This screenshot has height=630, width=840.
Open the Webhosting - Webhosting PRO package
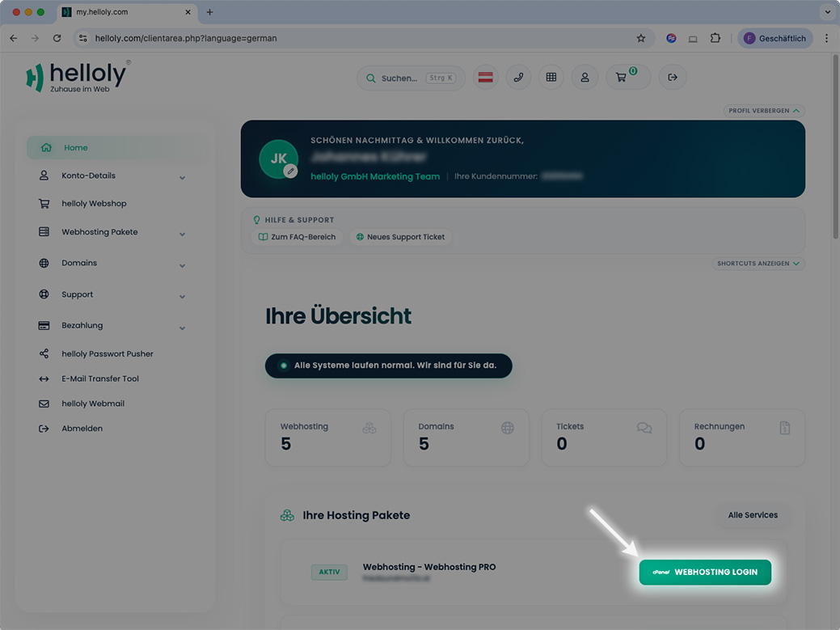[429, 567]
